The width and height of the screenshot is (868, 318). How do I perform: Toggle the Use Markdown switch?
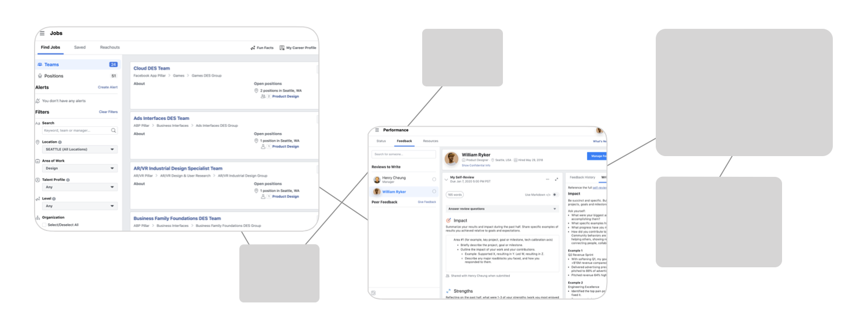555,195
